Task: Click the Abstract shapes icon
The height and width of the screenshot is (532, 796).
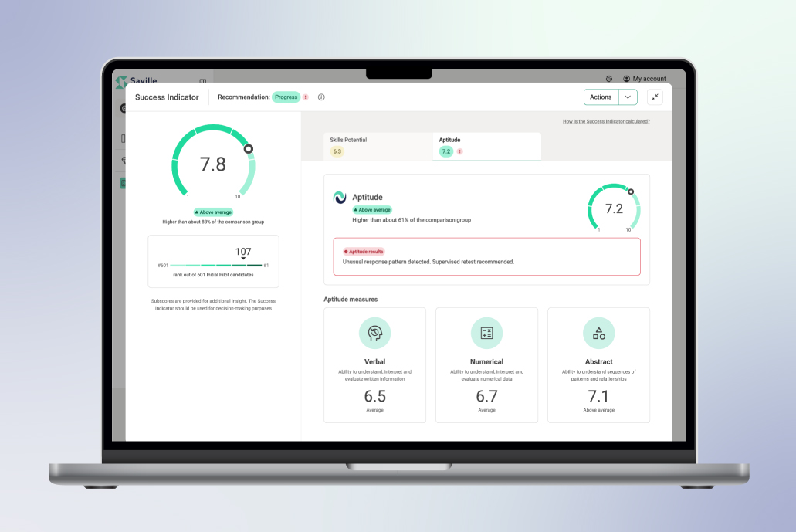Action: (599, 333)
